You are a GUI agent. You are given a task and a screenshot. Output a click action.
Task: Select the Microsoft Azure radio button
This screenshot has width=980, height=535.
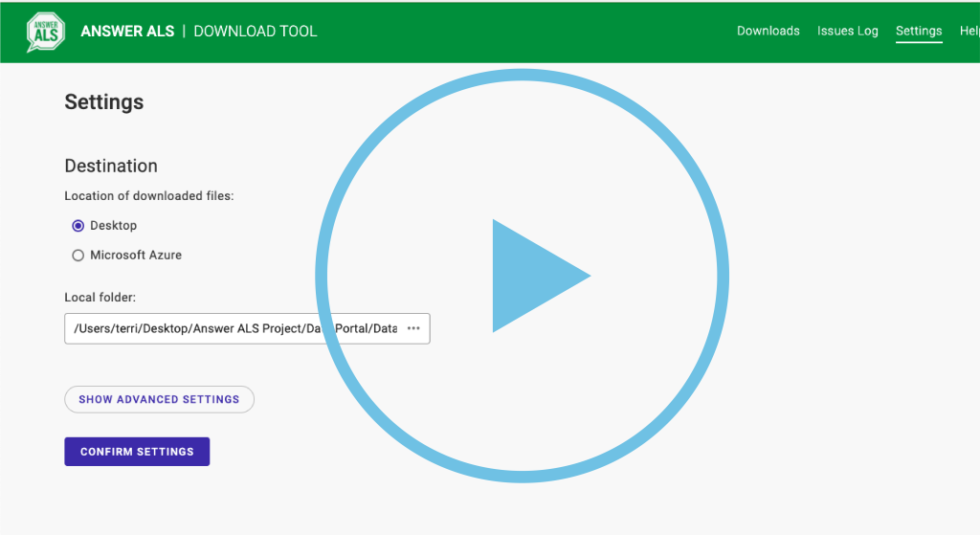[x=78, y=255]
